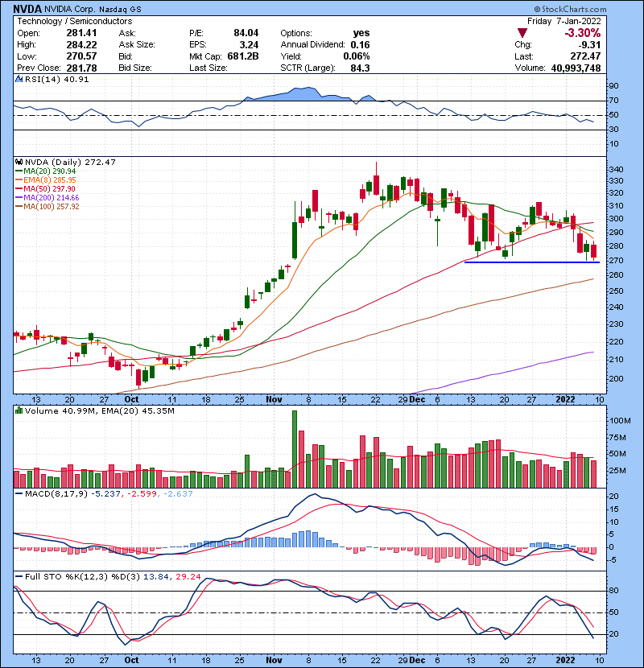This screenshot has height=668, width=644.
Task: Click the 'Oct' label on price chart axis
Action: [x=131, y=399]
